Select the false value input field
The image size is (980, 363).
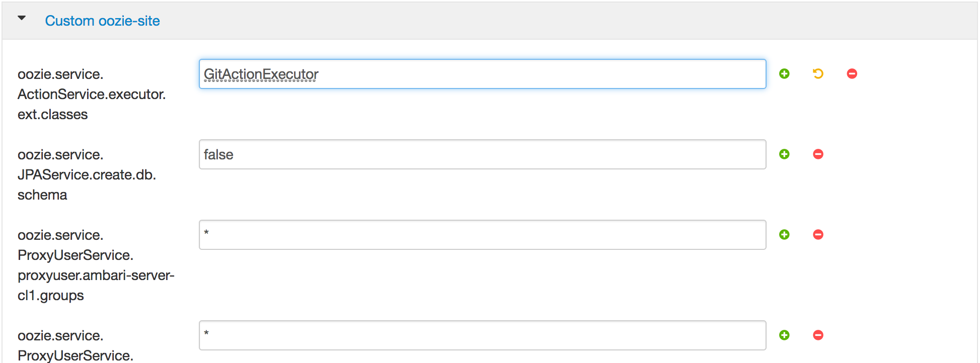(x=482, y=154)
